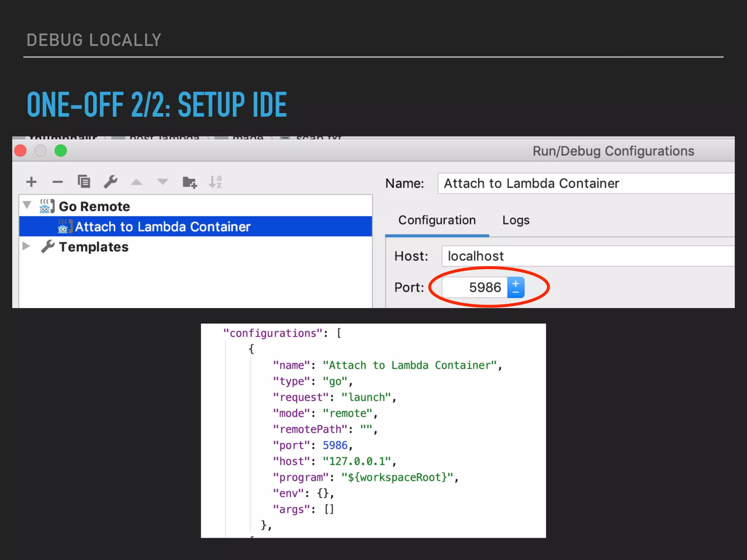Viewport: 747px width, 560px height.
Task: Click the Port stepper plus/minus control
Action: [x=516, y=287]
